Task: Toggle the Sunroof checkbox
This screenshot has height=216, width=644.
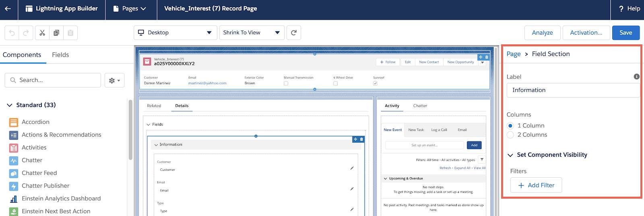Action: pos(375,83)
